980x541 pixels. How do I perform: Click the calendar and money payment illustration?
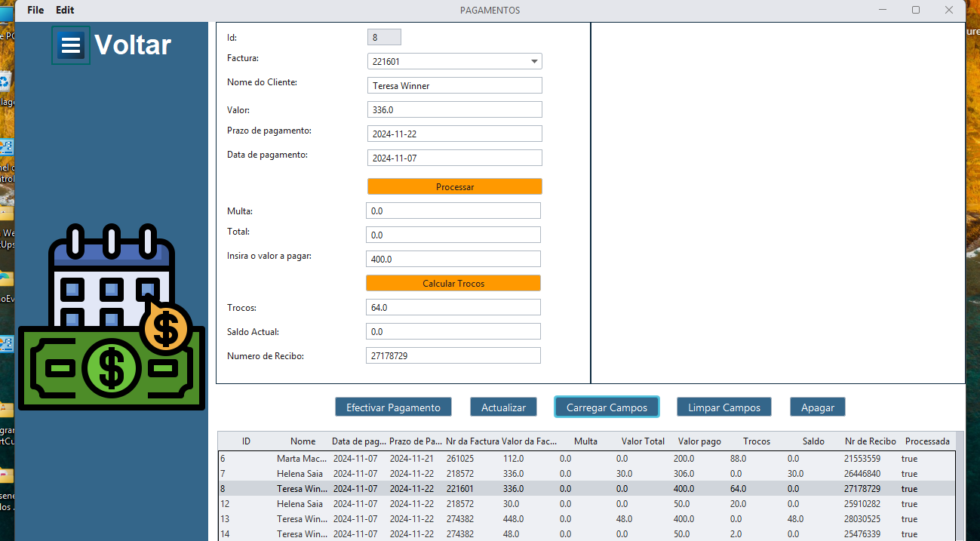tap(112, 318)
